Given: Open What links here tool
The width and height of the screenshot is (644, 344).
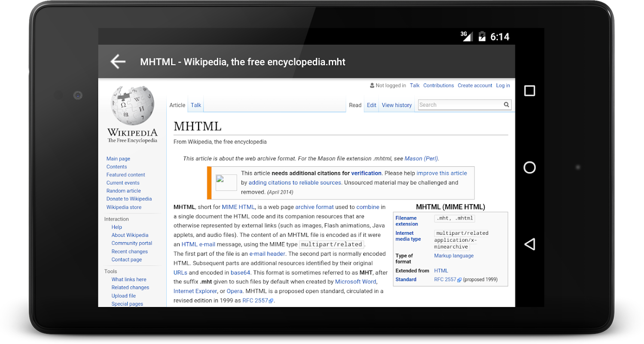Looking at the screenshot, I should tap(129, 279).
